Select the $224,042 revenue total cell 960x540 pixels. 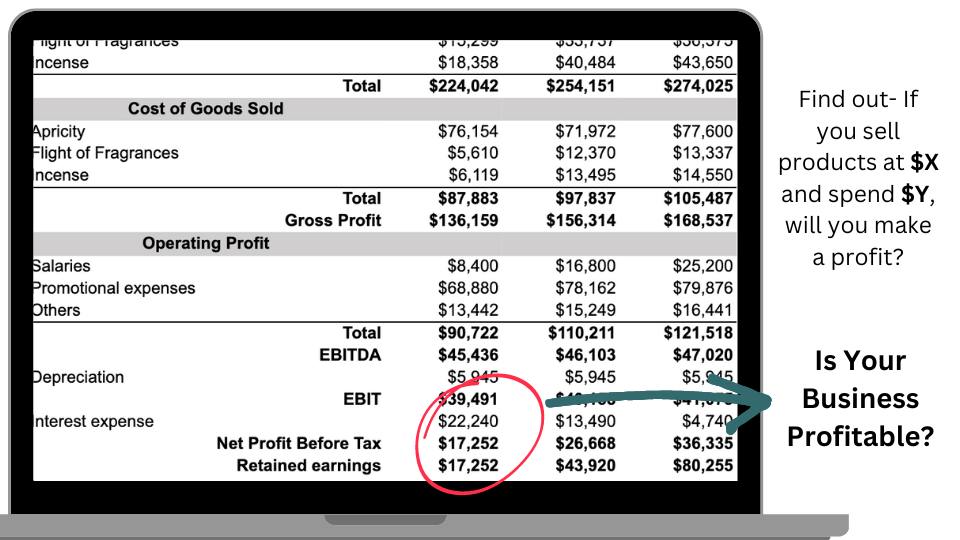[463, 86]
